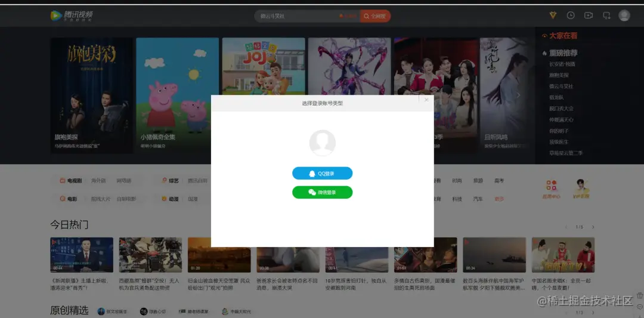The image size is (644, 318).
Task: Open title 多情自古伤离别 国漫最催泪
Action: tap(425, 285)
